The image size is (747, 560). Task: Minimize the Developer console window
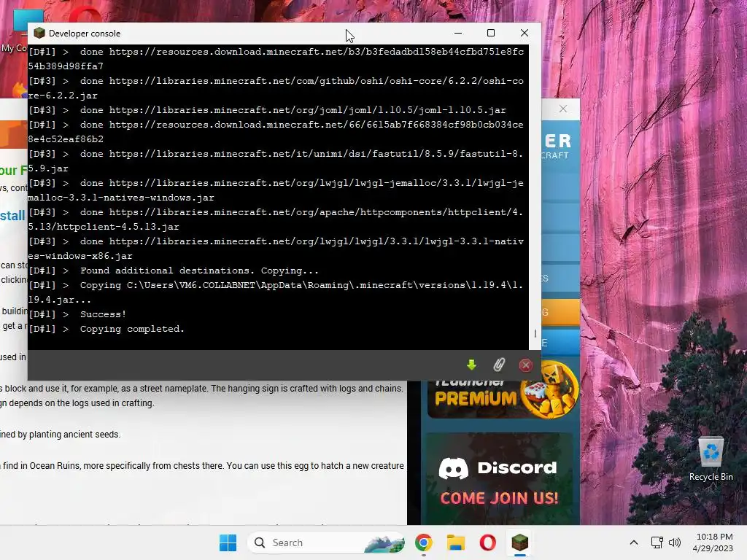coord(458,33)
